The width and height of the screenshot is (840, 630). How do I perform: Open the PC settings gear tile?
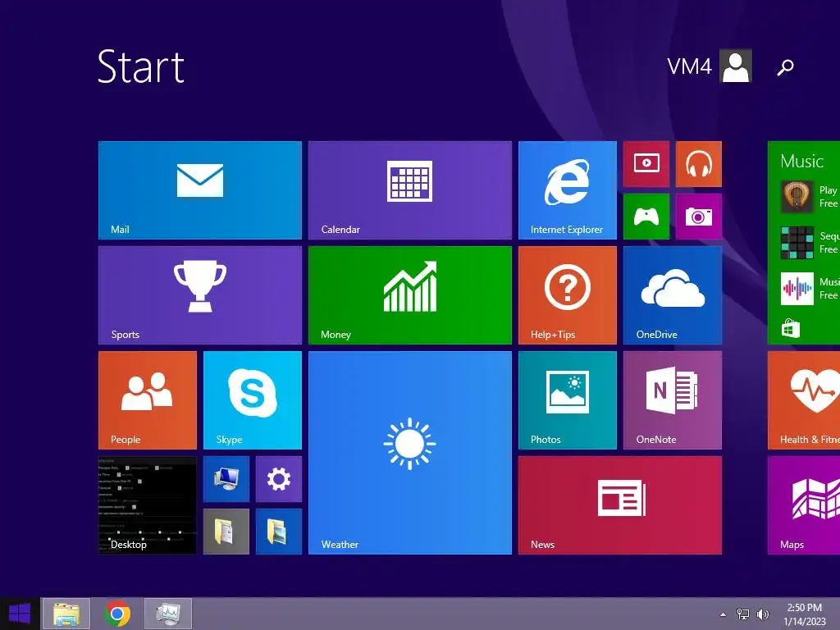279,479
